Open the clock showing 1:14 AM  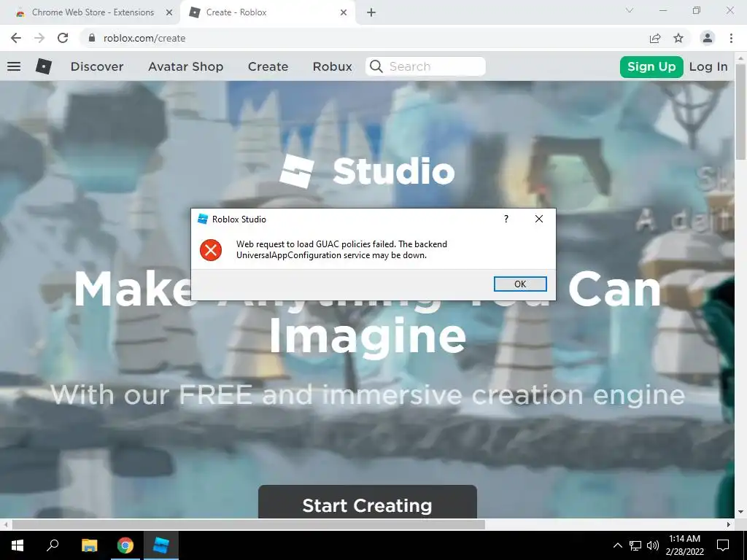click(684, 545)
